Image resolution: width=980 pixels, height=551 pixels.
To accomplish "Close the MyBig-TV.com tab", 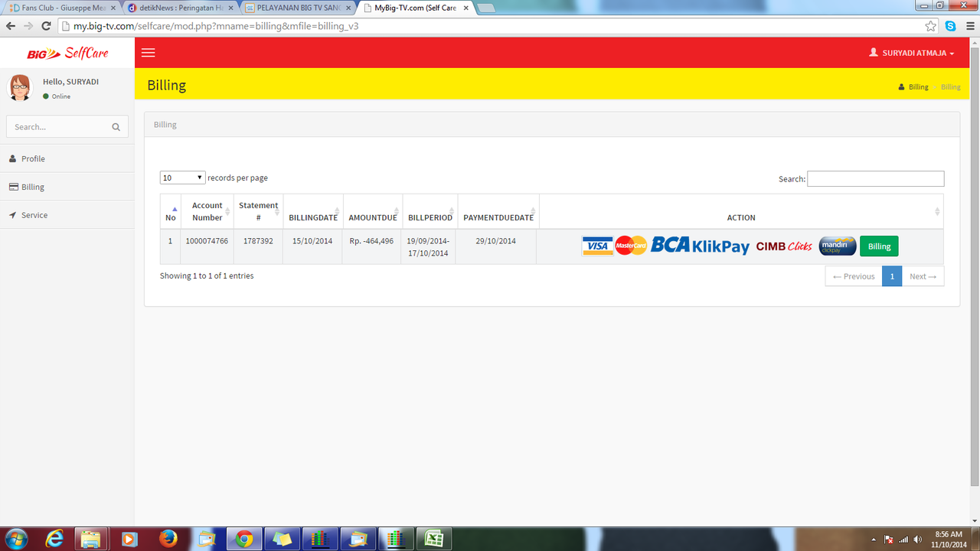I will (x=464, y=7).
